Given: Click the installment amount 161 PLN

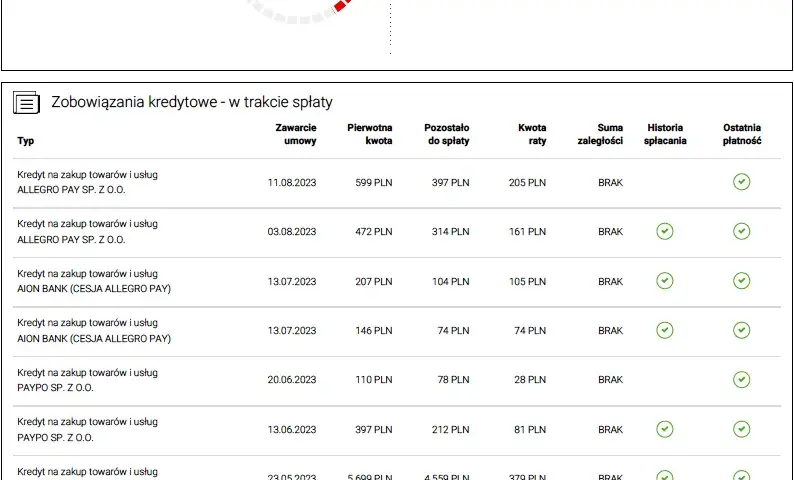Looking at the screenshot, I should [528, 232].
